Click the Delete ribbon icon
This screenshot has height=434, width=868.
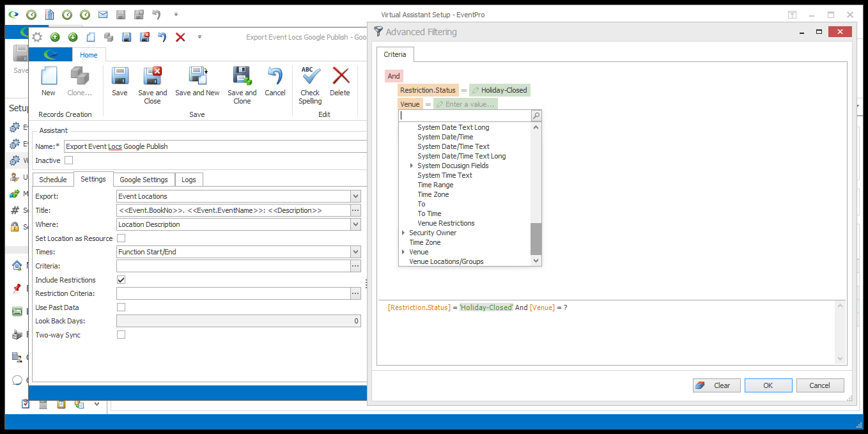pos(340,82)
